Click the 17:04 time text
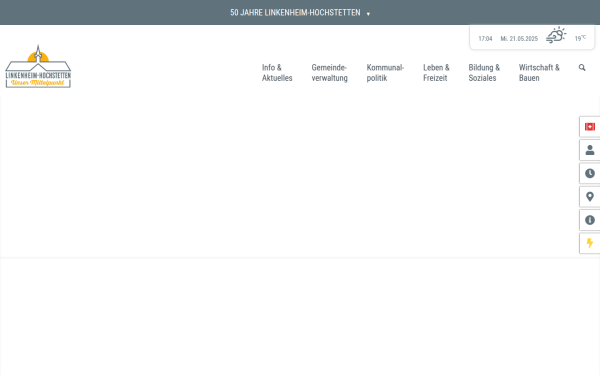 [485, 39]
